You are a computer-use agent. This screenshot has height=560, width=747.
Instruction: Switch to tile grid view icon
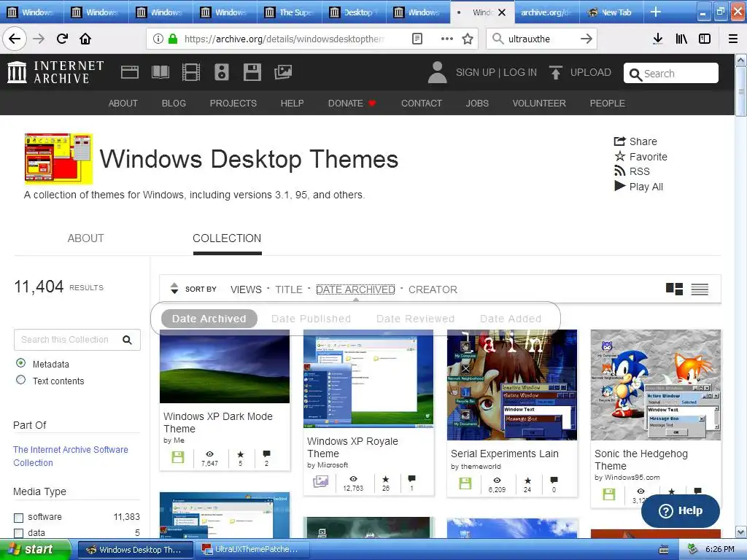click(674, 289)
